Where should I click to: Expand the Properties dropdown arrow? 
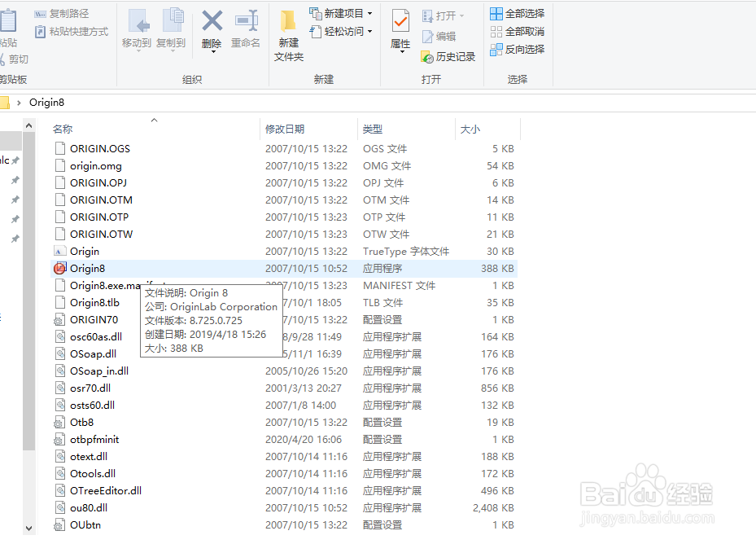point(401,51)
